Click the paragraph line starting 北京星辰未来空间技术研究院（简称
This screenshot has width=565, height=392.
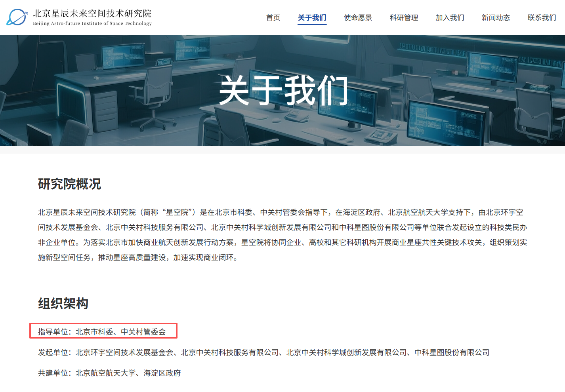point(281,212)
